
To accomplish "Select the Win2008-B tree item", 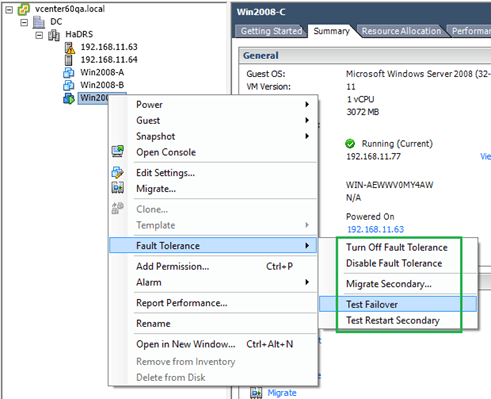I will tap(102, 85).
